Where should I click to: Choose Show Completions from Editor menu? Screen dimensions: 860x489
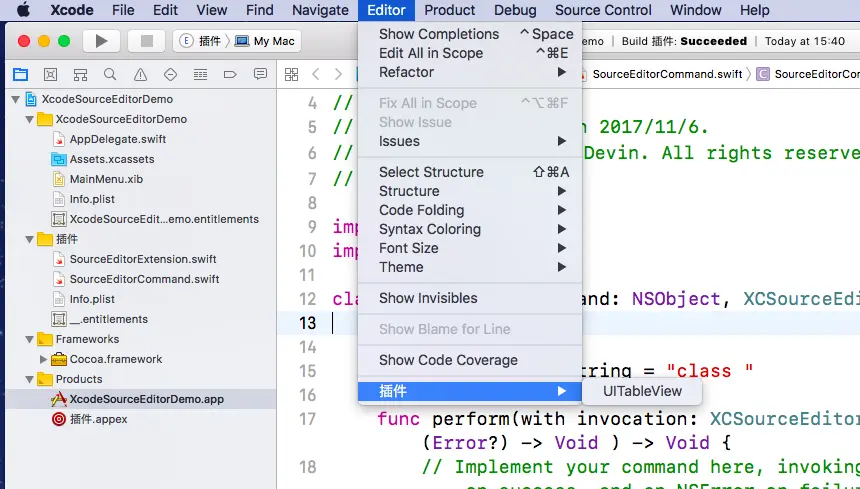pos(469,34)
